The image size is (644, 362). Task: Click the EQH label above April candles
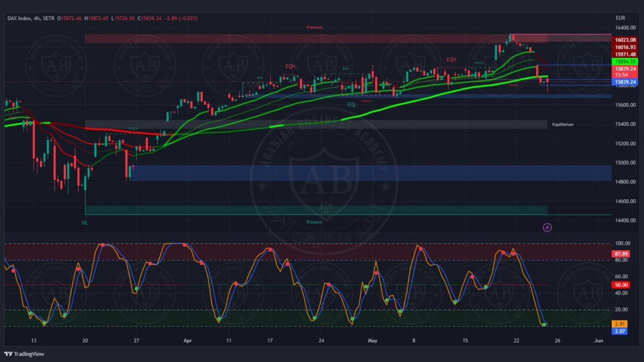point(290,66)
